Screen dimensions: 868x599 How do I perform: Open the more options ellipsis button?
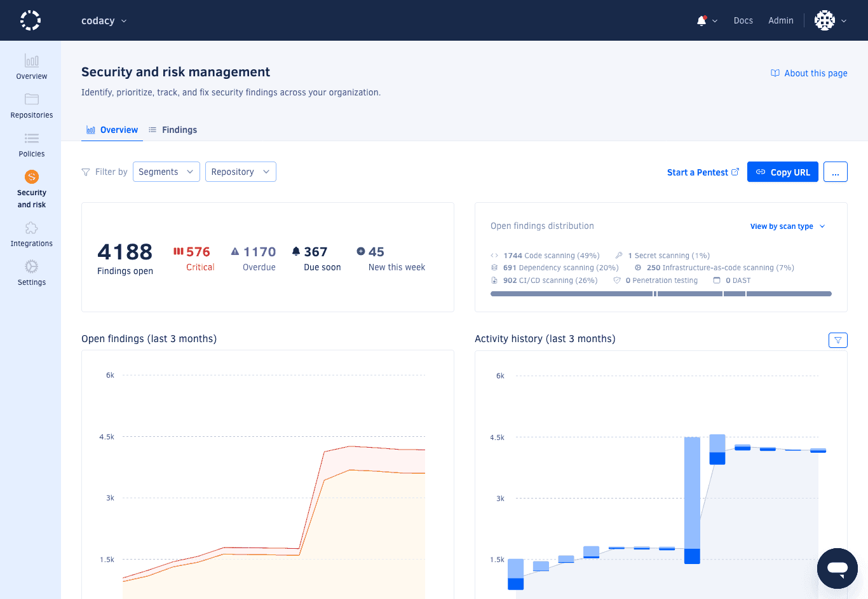point(835,171)
